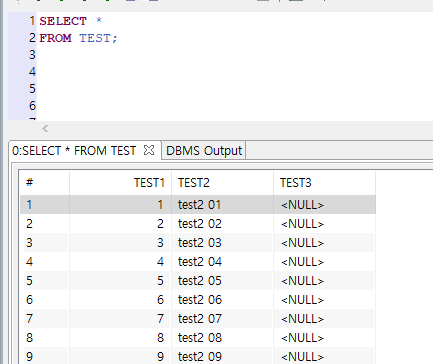
Task: Click the TEST2 column header
Action: 223,183
